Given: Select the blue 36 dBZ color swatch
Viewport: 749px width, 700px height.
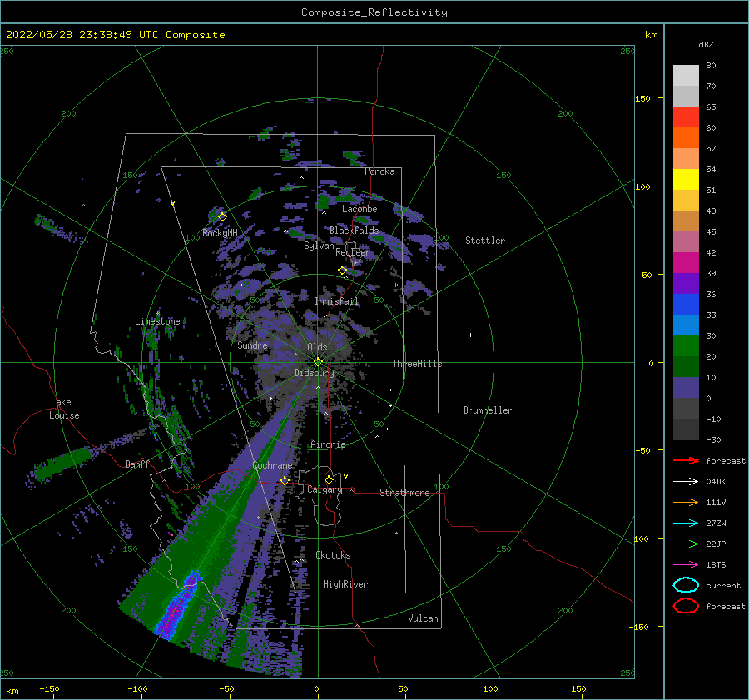Looking at the screenshot, I should pos(686,304).
